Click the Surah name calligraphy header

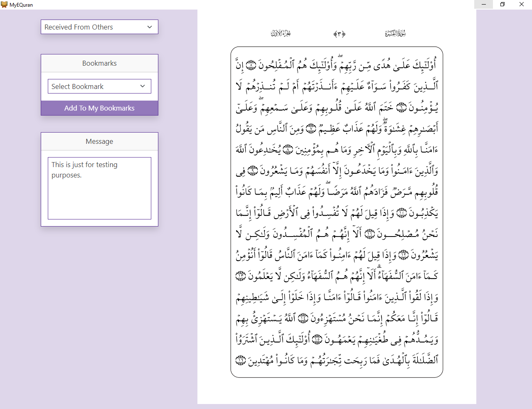click(x=395, y=33)
